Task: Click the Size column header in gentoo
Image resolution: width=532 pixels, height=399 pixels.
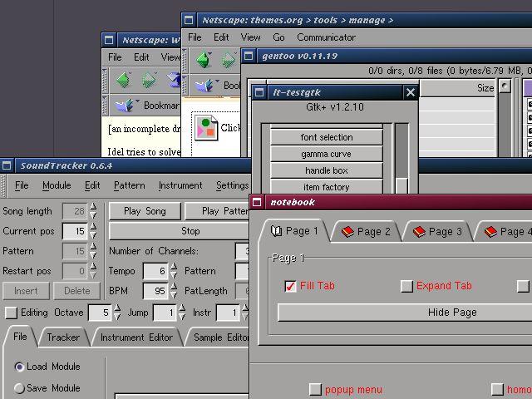Action: pyautogui.click(x=456, y=88)
